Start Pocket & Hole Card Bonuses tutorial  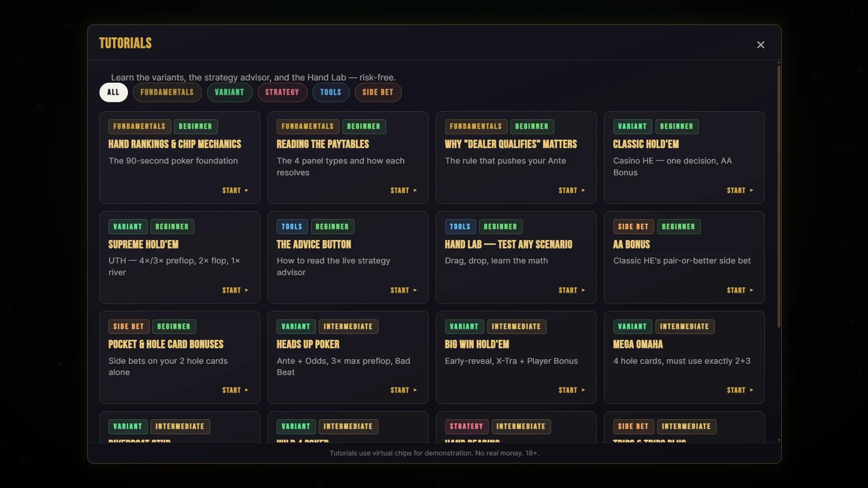[x=236, y=390]
